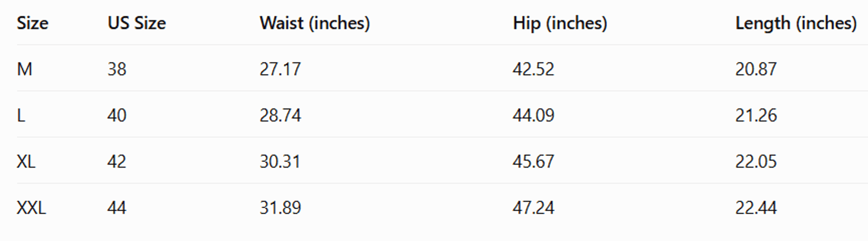Select waist value 27.17
Viewport: 868px width, 241px height.
click(x=280, y=69)
